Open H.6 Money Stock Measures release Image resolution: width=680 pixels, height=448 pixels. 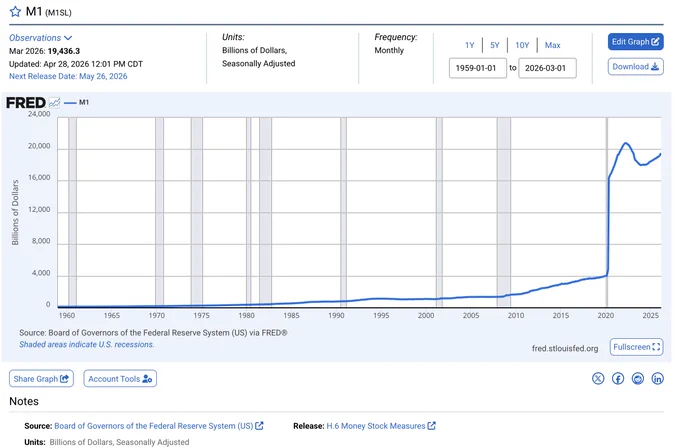381,426
